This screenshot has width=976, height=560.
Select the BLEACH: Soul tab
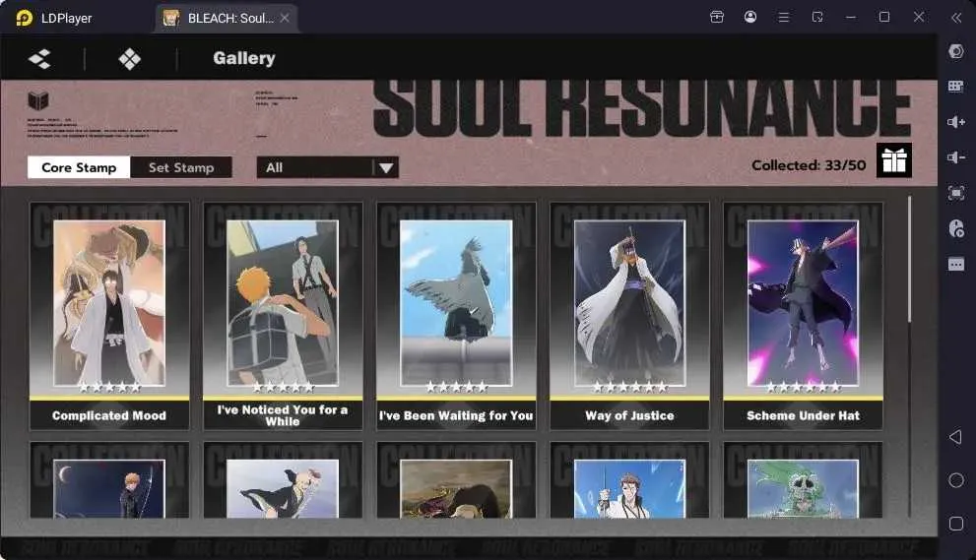pos(227,18)
